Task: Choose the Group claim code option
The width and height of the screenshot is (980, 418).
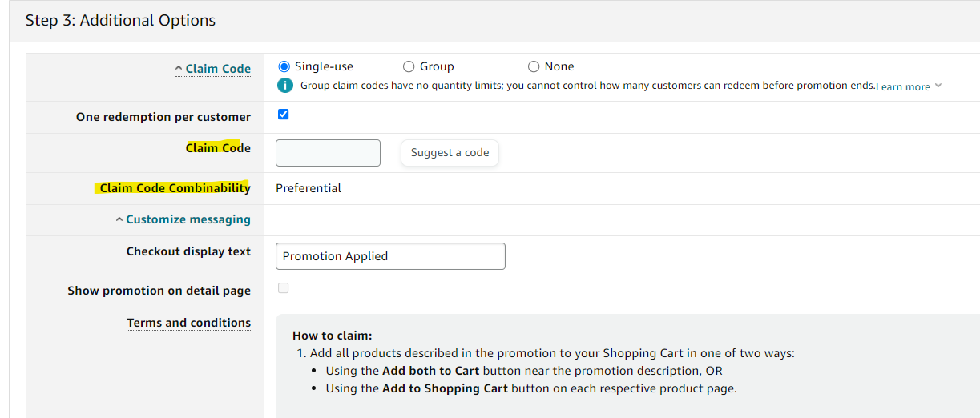Action: [x=409, y=66]
